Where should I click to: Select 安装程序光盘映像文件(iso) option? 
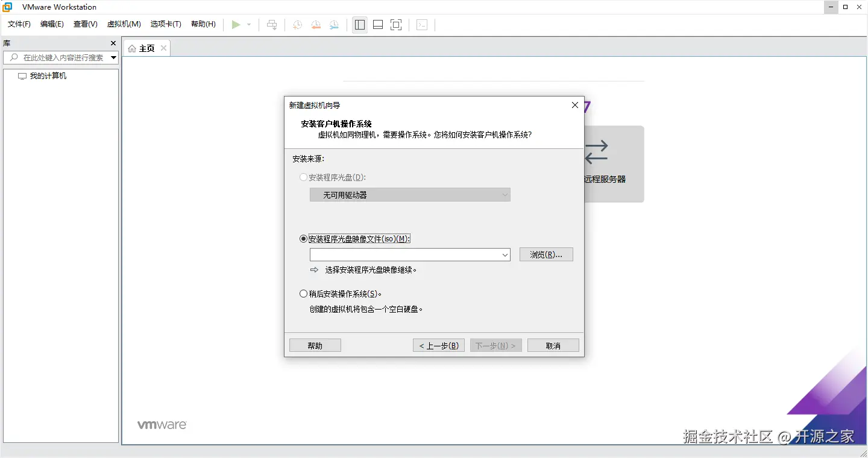coord(303,238)
